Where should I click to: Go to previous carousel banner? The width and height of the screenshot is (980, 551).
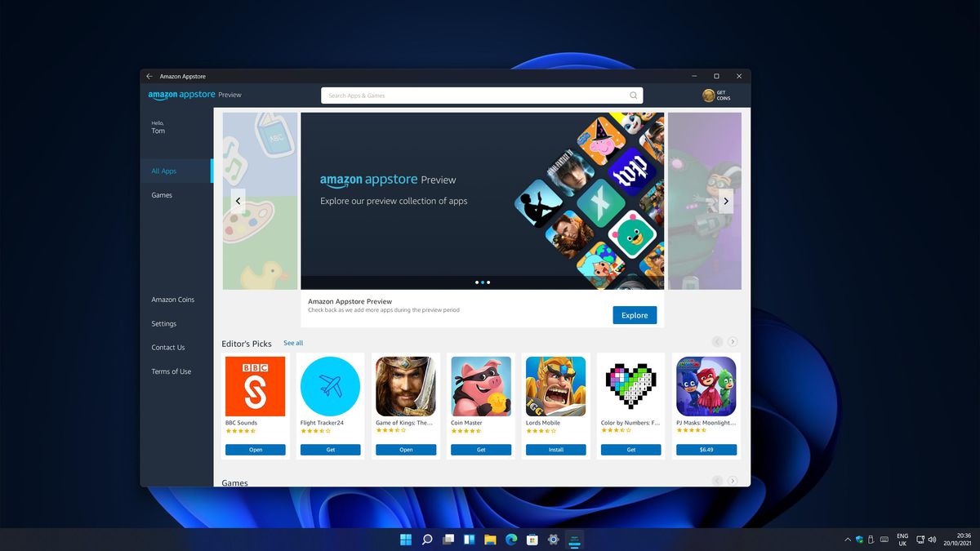pos(238,201)
